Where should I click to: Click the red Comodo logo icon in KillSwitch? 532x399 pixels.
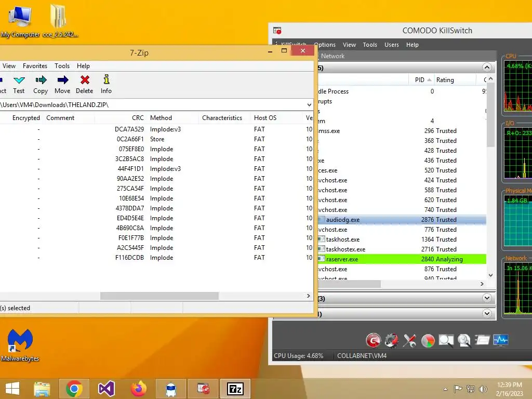(373, 340)
